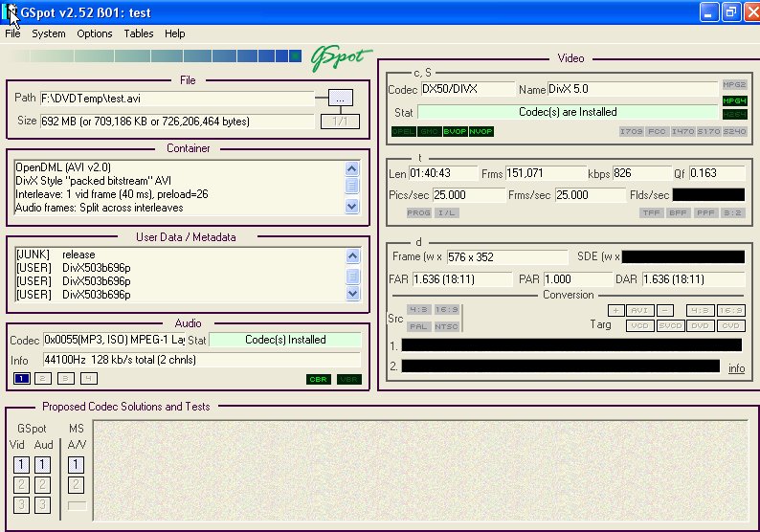Click the I709 colorimetry indicator
The width and height of the screenshot is (760, 532).
point(631,131)
